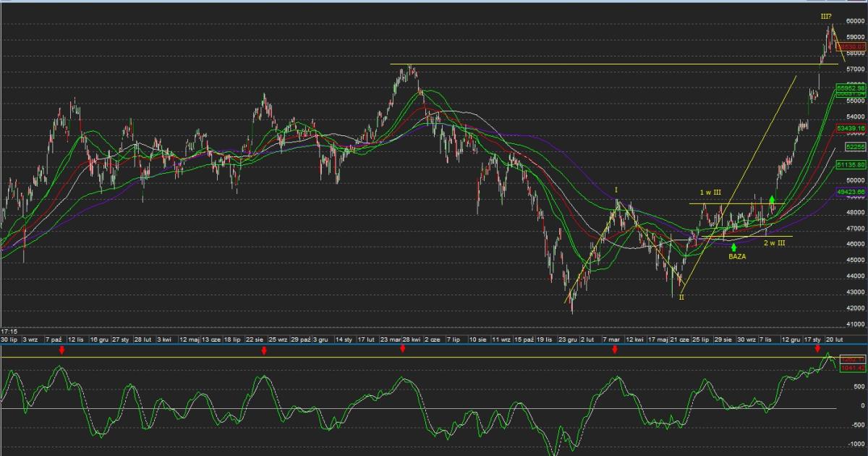Select the red 53439.16 moving average tag
The image size is (868, 456).
coord(851,128)
